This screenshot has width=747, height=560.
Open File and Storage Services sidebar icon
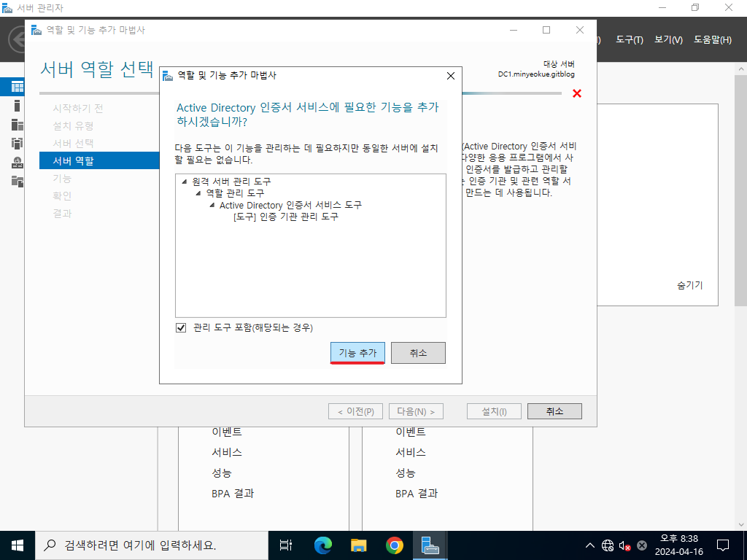tap(18, 181)
